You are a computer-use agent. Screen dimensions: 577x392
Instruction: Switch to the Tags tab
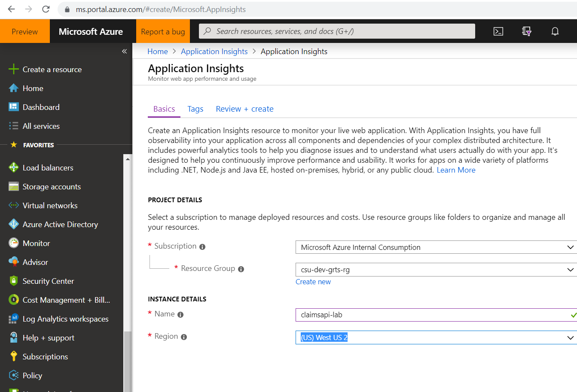point(195,109)
